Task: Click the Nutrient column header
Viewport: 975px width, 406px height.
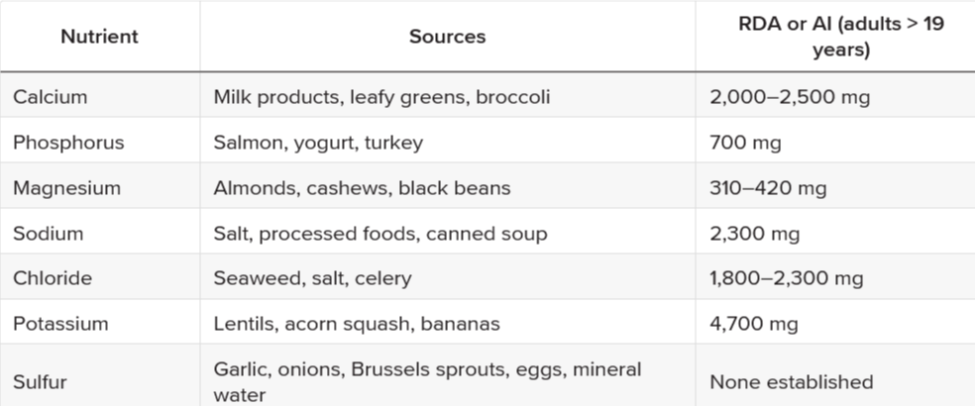Action: point(99,37)
